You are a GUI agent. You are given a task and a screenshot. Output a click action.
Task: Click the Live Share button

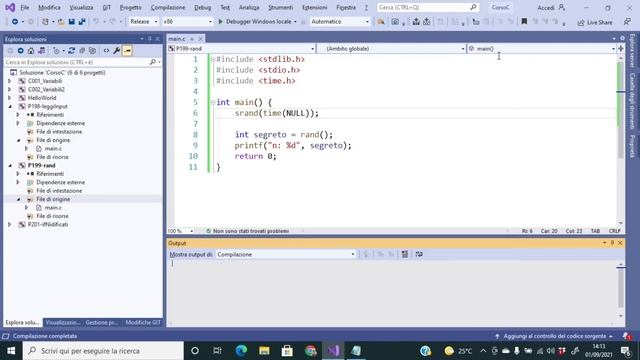[595, 22]
